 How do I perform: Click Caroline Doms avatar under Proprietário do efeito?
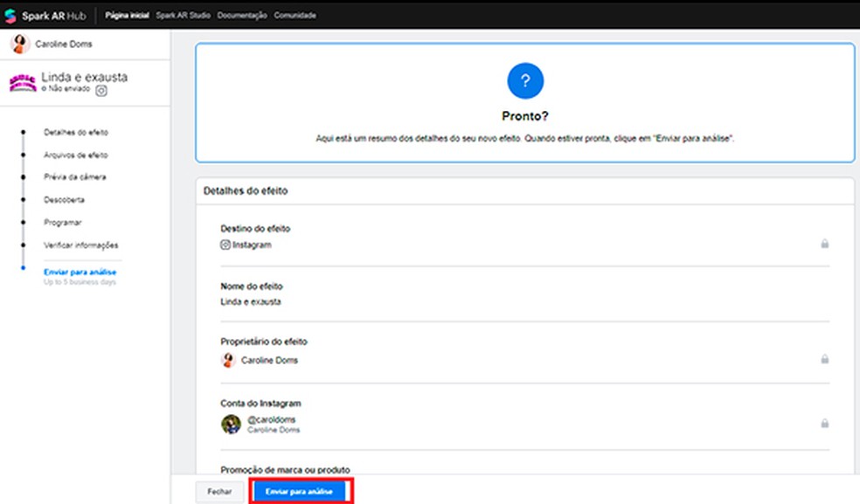pyautogui.click(x=228, y=360)
